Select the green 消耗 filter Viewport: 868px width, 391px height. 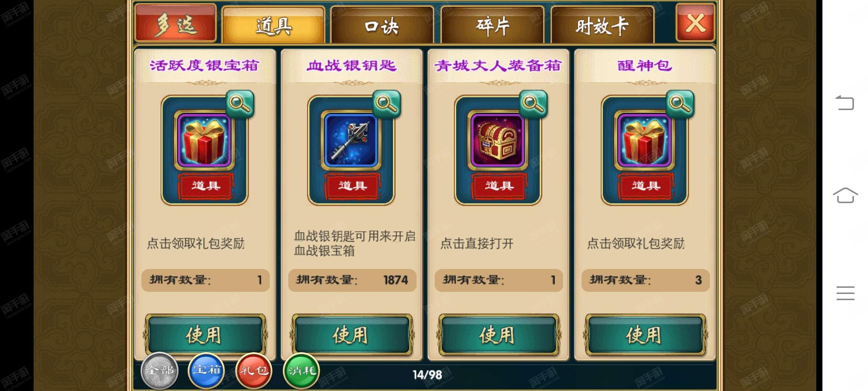(x=301, y=370)
